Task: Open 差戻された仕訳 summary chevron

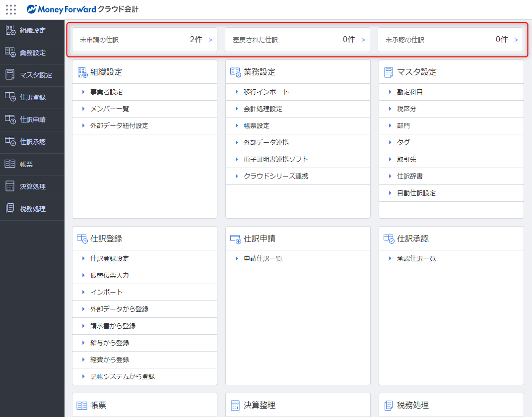Action: coord(363,40)
